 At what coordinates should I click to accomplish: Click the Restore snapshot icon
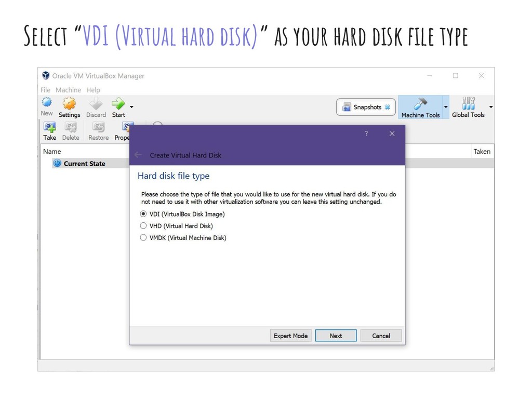coord(98,127)
